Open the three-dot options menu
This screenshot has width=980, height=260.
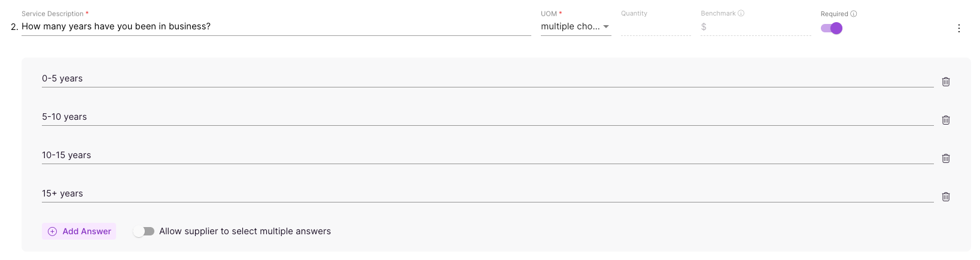coord(959,28)
